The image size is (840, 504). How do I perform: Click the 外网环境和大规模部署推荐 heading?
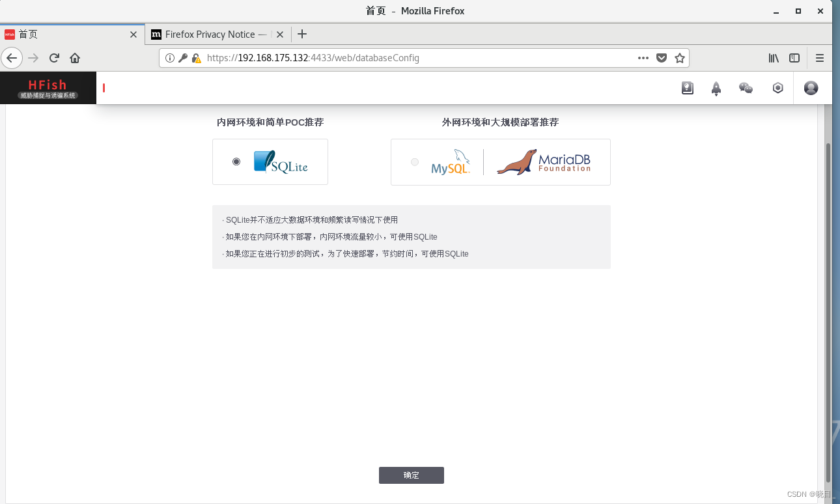(x=500, y=122)
